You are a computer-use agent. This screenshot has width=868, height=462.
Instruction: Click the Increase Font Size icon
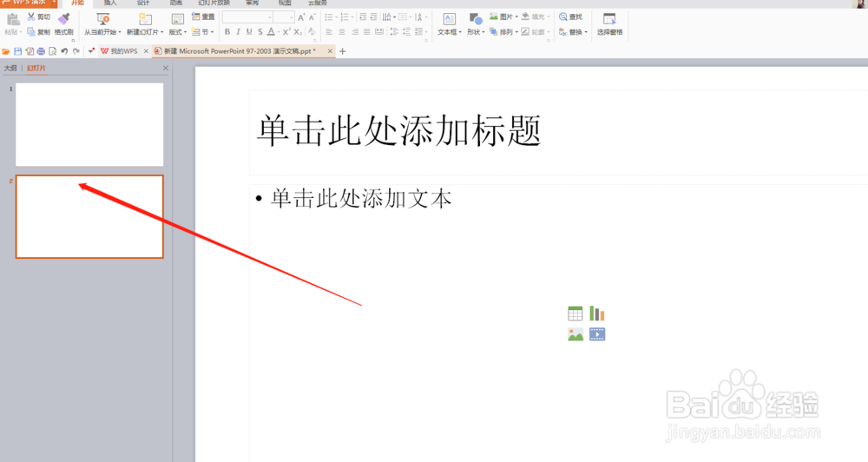[x=301, y=17]
